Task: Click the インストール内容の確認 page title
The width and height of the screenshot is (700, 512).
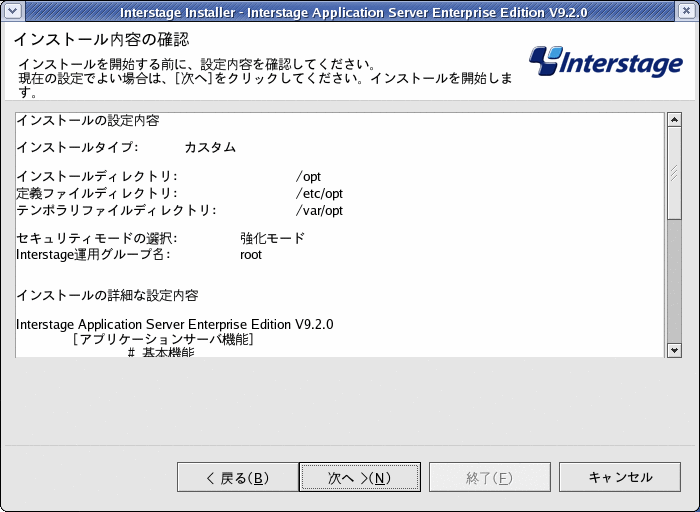Action: click(x=102, y=39)
